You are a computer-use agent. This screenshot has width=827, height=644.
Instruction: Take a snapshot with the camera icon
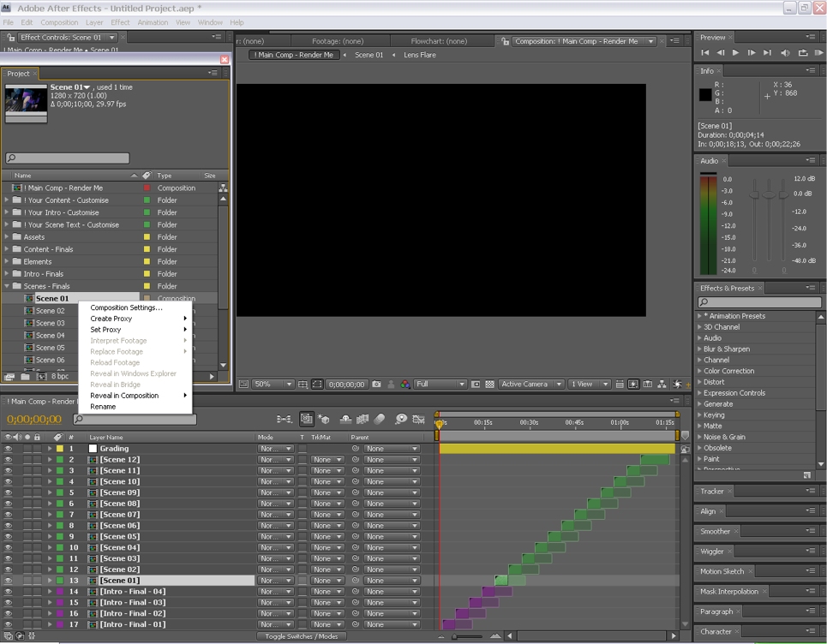pyautogui.click(x=376, y=385)
